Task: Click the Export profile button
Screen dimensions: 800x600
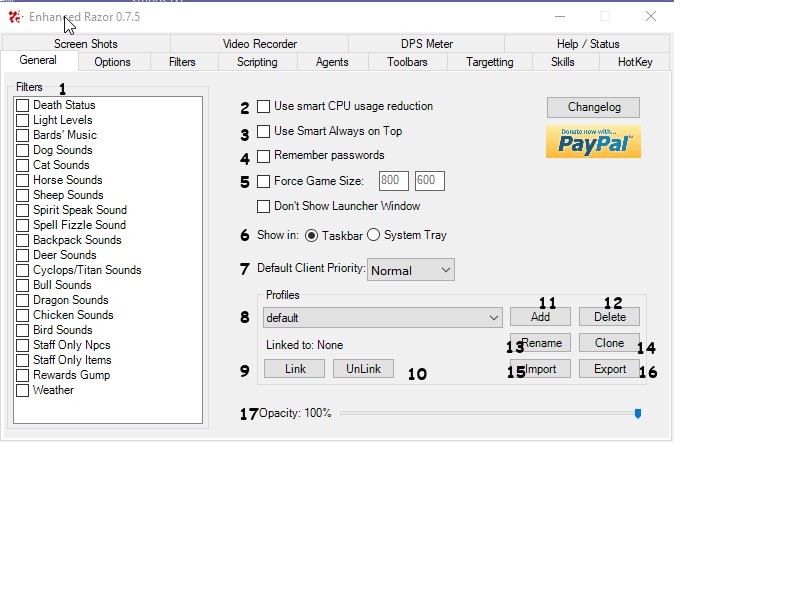Action: tap(609, 369)
